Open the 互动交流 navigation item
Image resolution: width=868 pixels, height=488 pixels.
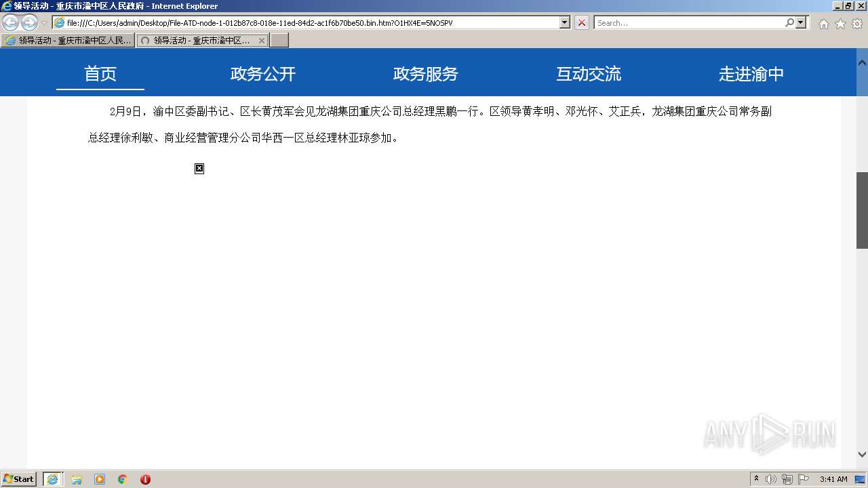589,73
